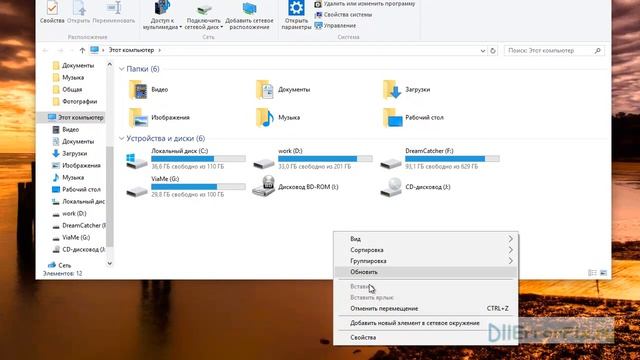Click Этот компьютер in address breadcrumb
This screenshot has height=360, width=640.
pos(131,50)
